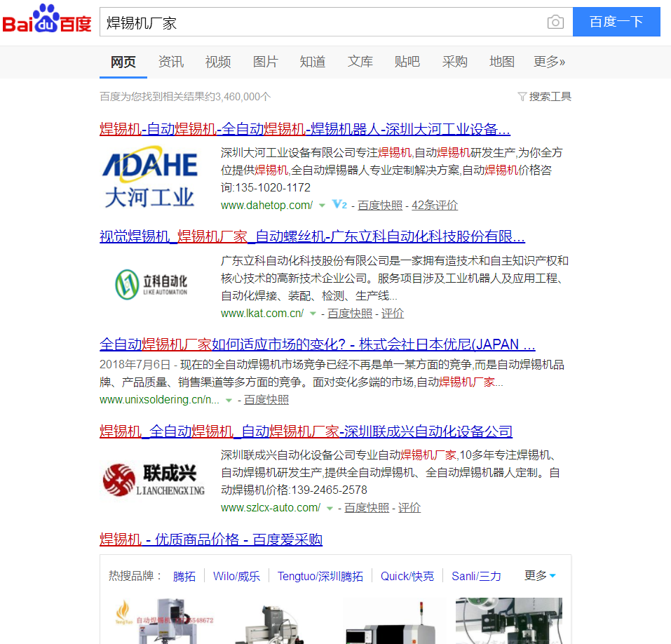Click the Baidu logo

point(47,19)
